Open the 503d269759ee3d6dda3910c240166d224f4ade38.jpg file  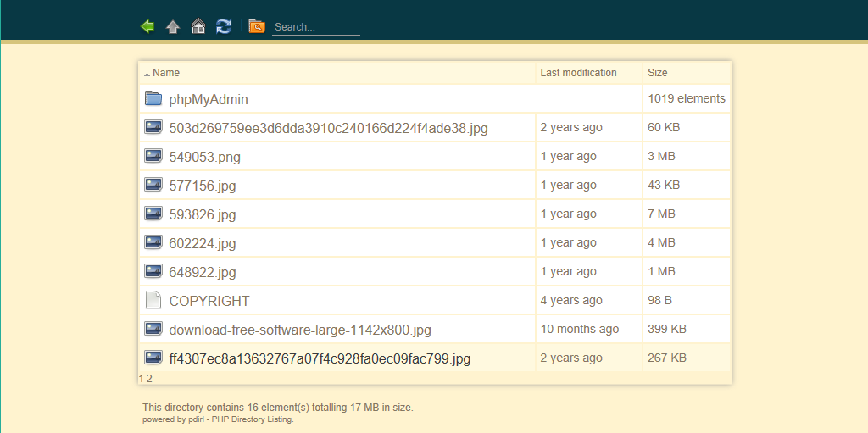click(x=328, y=129)
